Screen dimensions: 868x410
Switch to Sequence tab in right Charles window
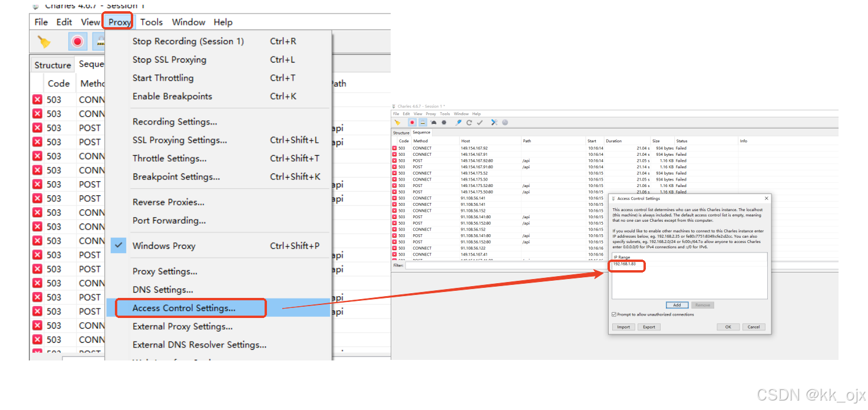coord(421,132)
